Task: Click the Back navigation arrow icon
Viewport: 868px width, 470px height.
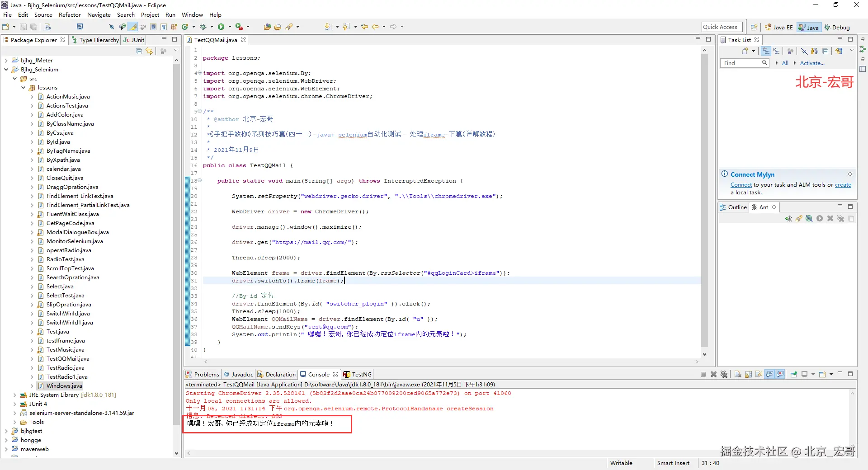Action: coord(375,27)
